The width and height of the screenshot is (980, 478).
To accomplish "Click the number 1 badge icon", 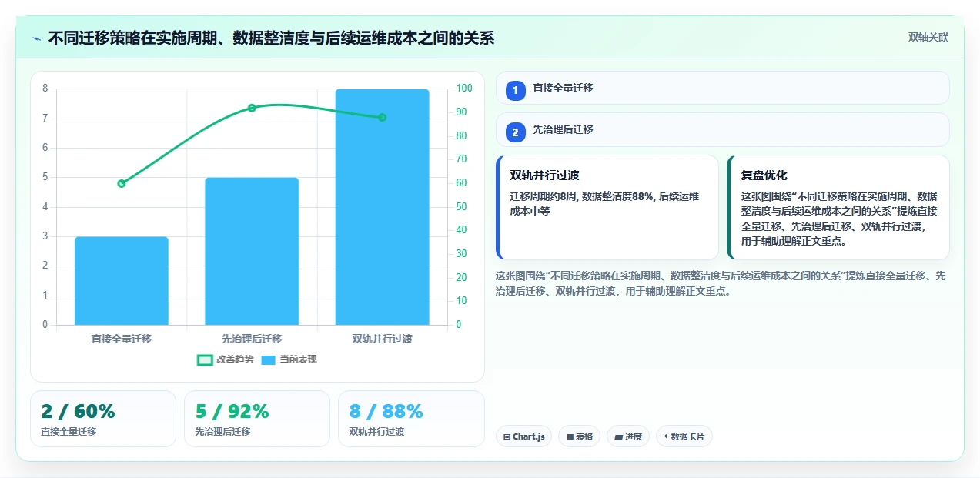I will coord(516,90).
